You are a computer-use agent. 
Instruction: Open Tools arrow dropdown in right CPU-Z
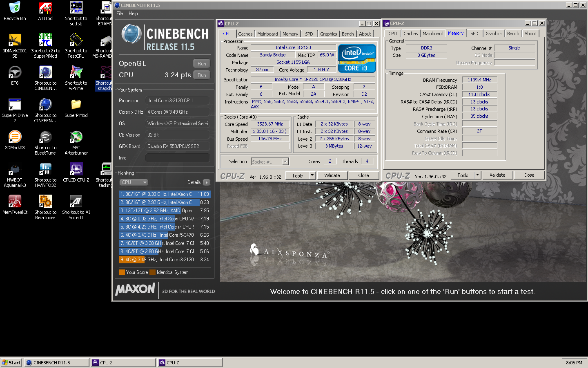tap(478, 175)
